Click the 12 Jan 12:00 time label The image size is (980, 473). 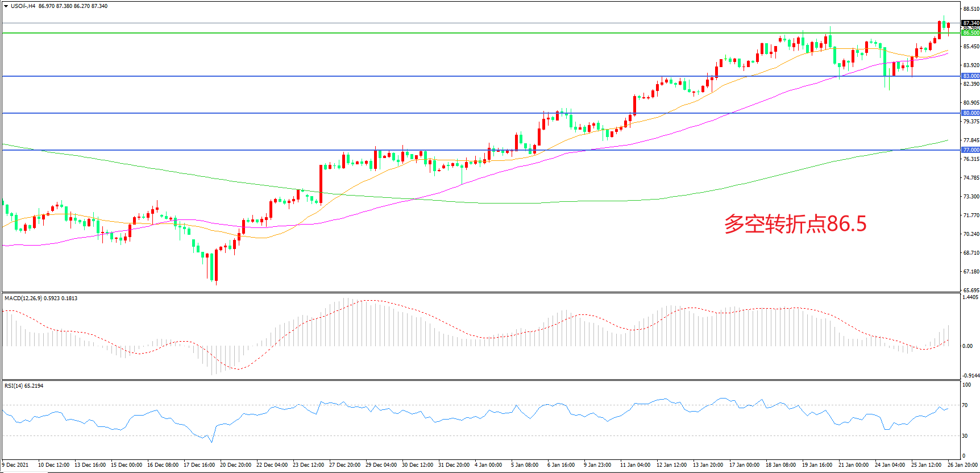click(x=671, y=465)
